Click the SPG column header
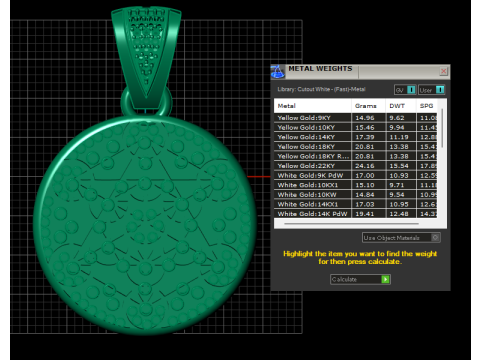This screenshot has width=480, height=360. click(427, 106)
